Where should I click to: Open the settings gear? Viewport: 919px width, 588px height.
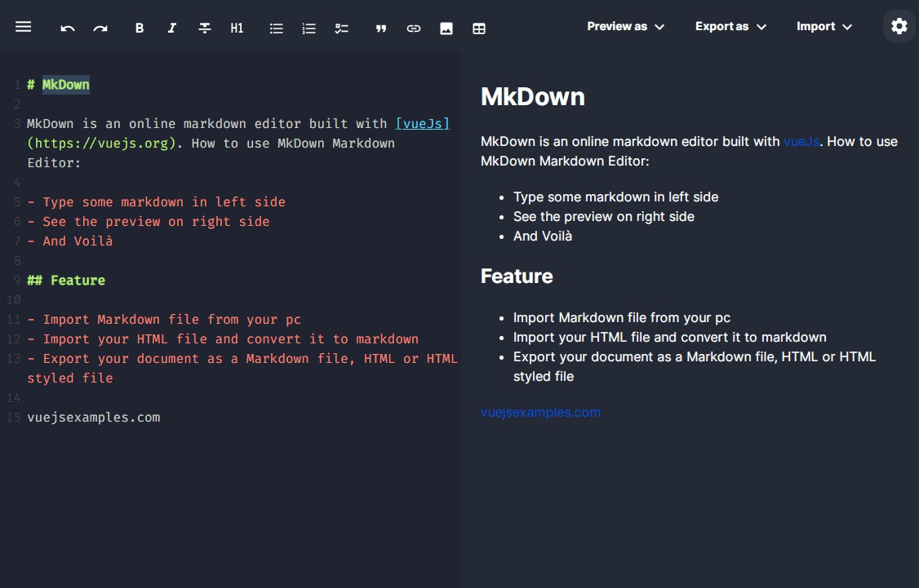click(899, 26)
